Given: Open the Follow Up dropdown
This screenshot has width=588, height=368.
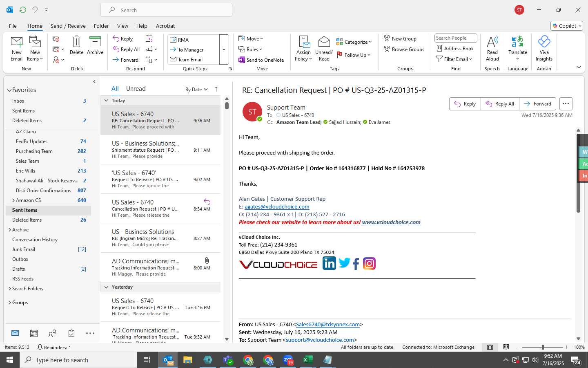Looking at the screenshot, I should (353, 55).
